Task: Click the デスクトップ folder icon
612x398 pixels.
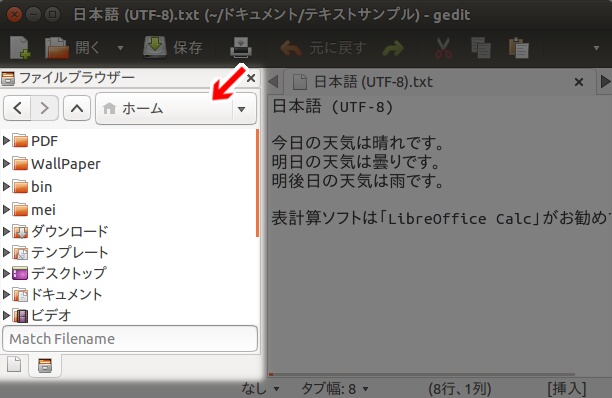Action: pyautogui.click(x=20, y=274)
